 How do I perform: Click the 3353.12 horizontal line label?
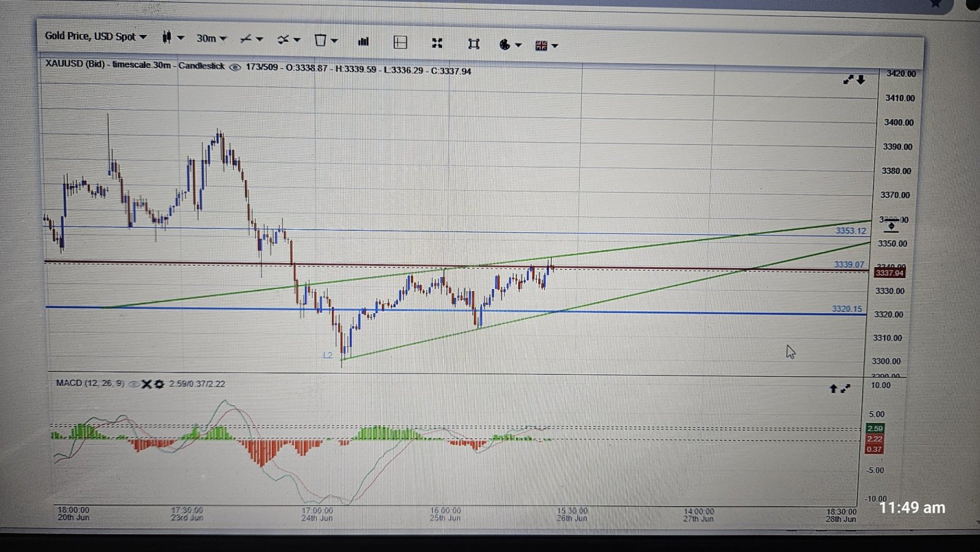point(851,231)
